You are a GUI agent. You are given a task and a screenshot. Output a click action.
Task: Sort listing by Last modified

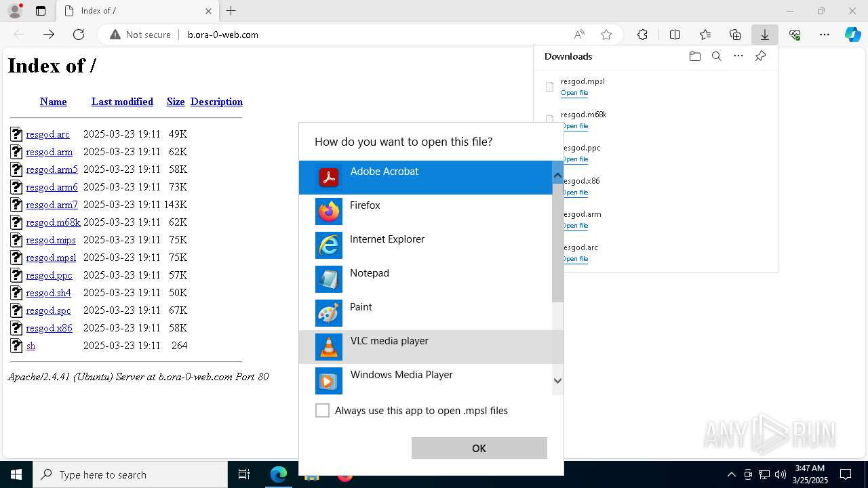(122, 102)
